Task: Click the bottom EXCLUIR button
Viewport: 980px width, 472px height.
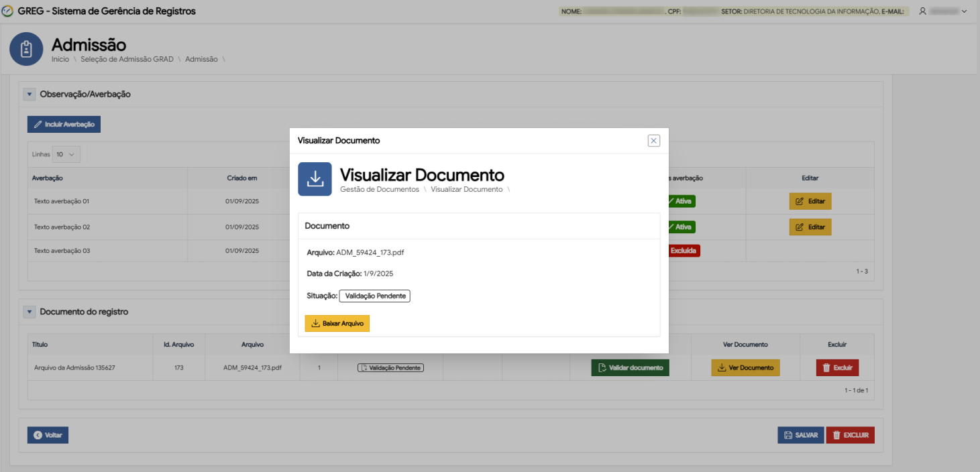Action: [850, 435]
